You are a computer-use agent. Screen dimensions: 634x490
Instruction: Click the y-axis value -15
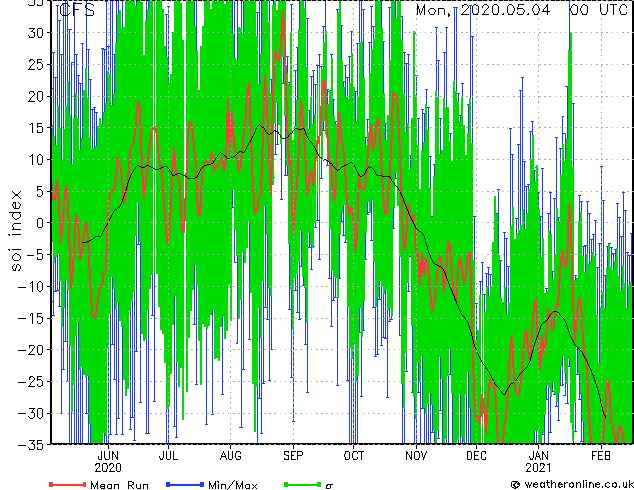tap(32, 318)
